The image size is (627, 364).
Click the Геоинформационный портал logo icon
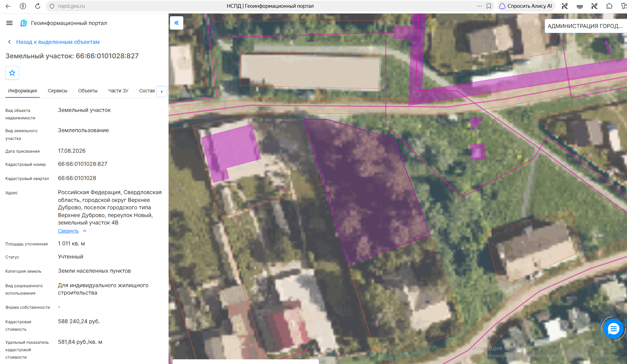click(x=24, y=23)
